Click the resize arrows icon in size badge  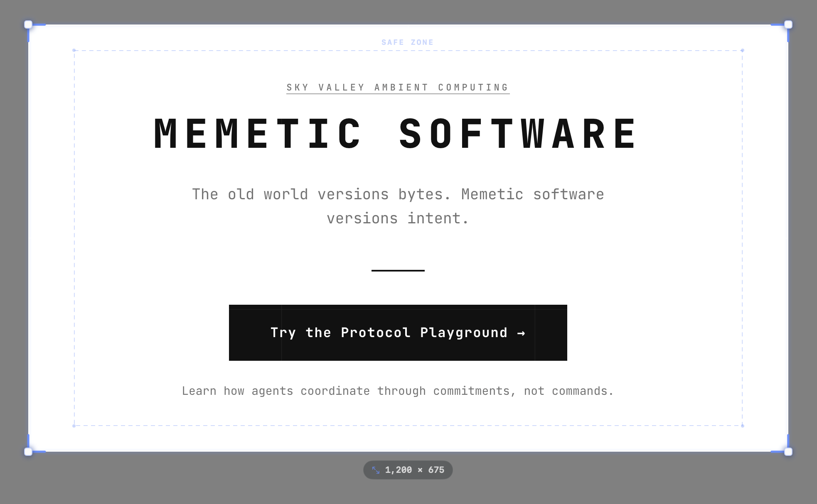point(376,470)
